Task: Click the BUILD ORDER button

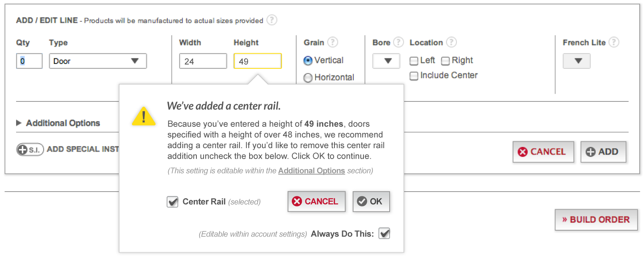Action: [596, 220]
